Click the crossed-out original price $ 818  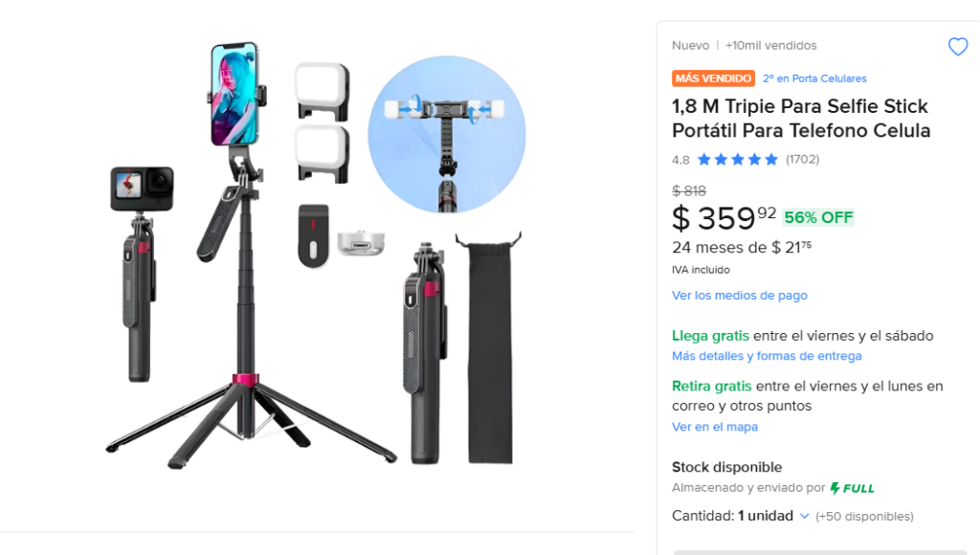coord(689,190)
